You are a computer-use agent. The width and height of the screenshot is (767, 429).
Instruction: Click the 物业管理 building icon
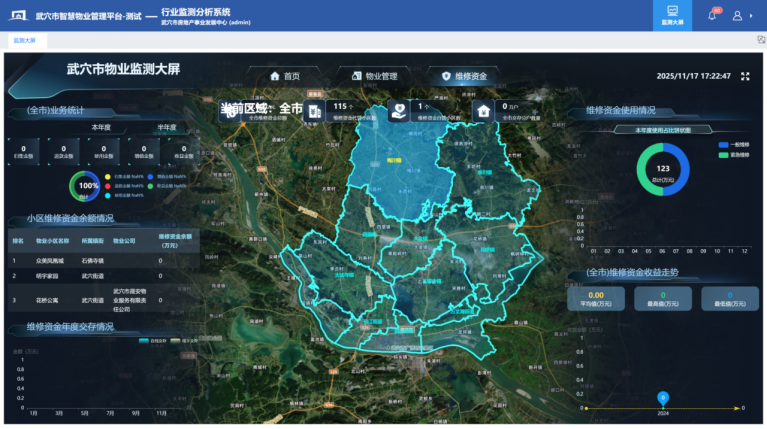[356, 76]
